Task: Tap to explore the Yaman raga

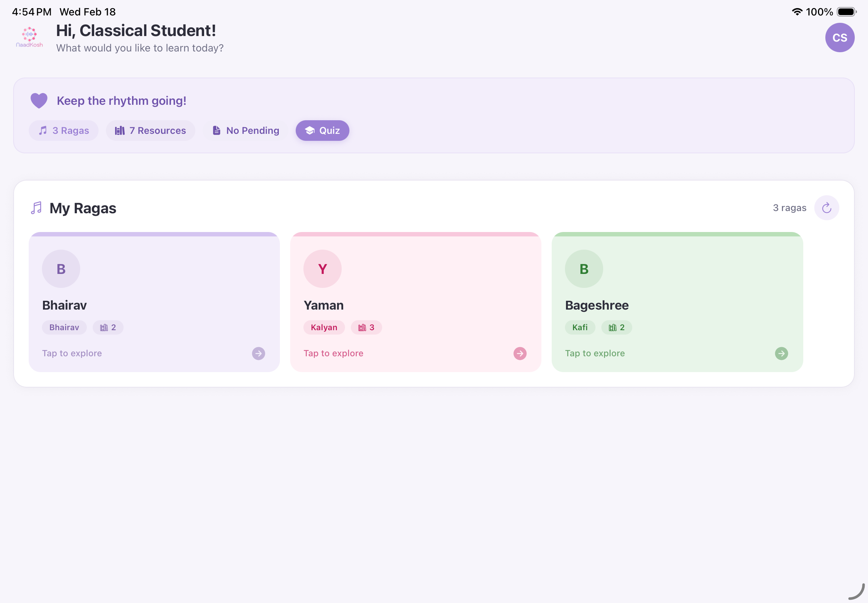Action: (333, 353)
